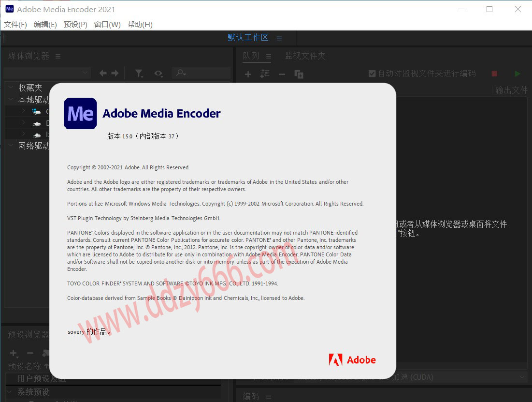532x402 pixels.
Task: Select the Windows system drive icon
Action: [36, 111]
